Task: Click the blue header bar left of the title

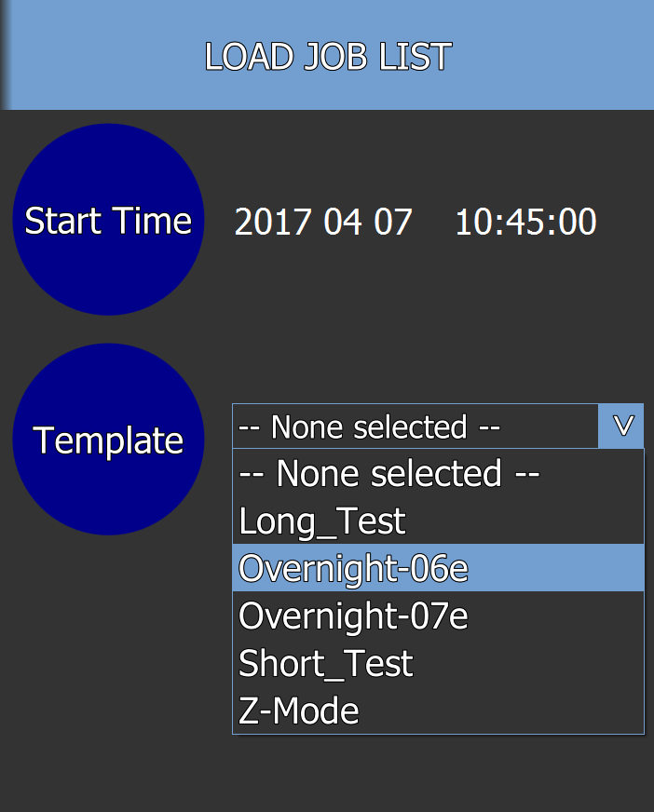Action: [103, 55]
